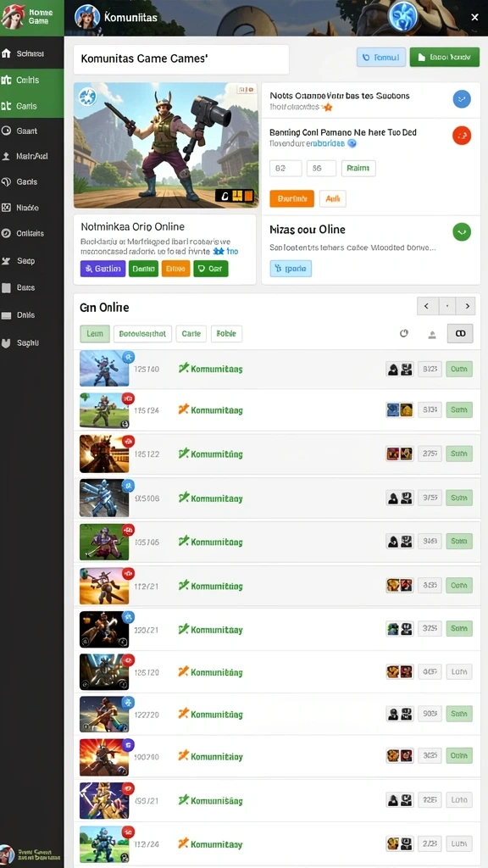
Task: Select the Leim filter tab
Action: [x=95, y=334]
